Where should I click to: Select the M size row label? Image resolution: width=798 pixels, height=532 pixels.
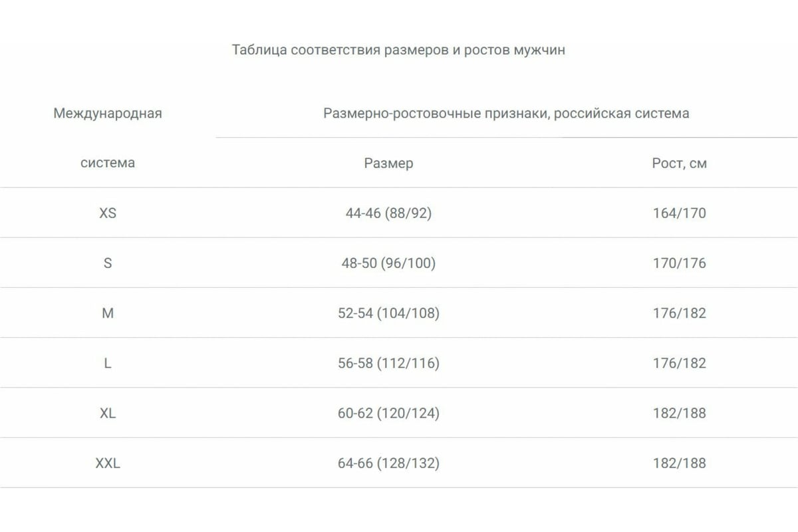coord(108,313)
